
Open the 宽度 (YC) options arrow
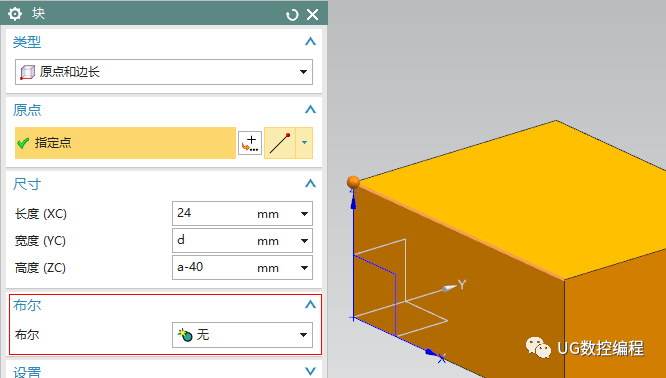(304, 241)
